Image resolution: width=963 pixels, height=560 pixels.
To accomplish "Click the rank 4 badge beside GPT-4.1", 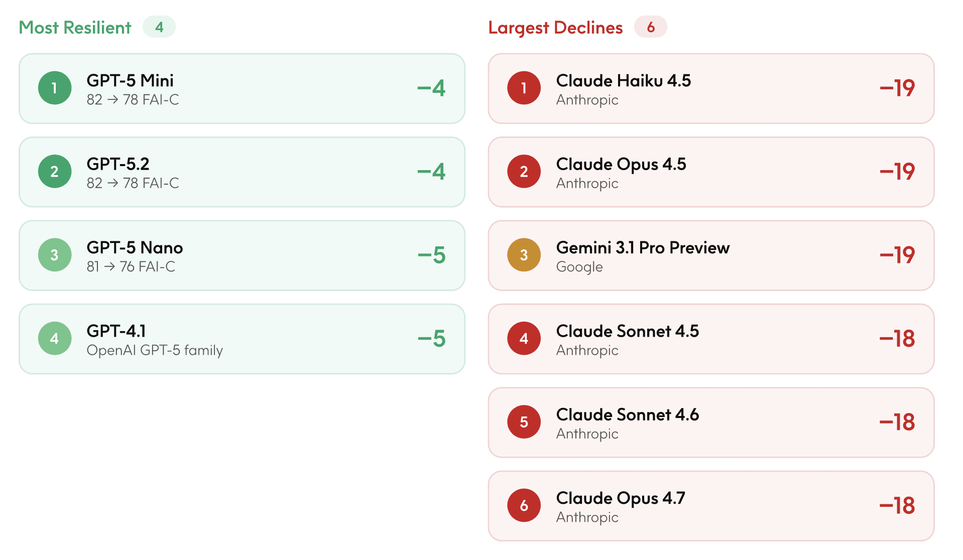I will (x=55, y=339).
